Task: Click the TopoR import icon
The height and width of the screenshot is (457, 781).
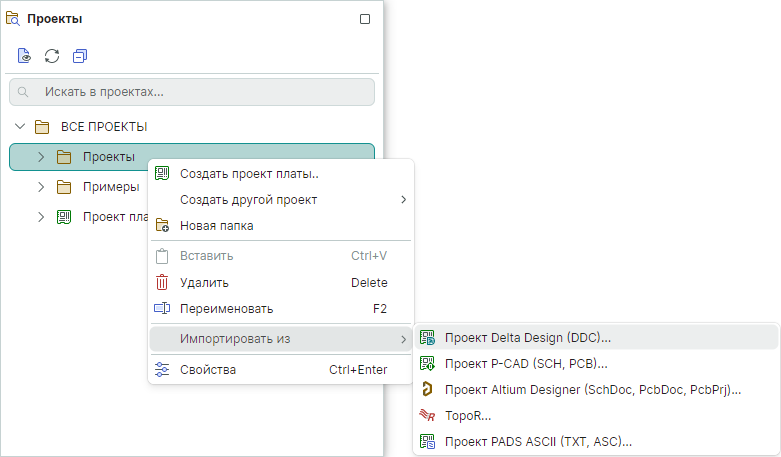Action: pyautogui.click(x=427, y=415)
